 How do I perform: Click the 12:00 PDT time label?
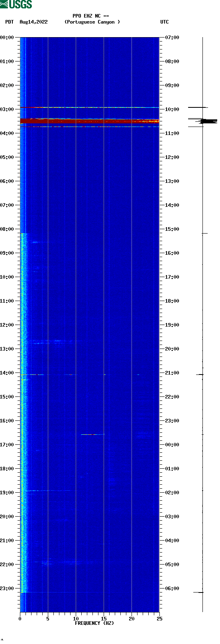pos(7,325)
